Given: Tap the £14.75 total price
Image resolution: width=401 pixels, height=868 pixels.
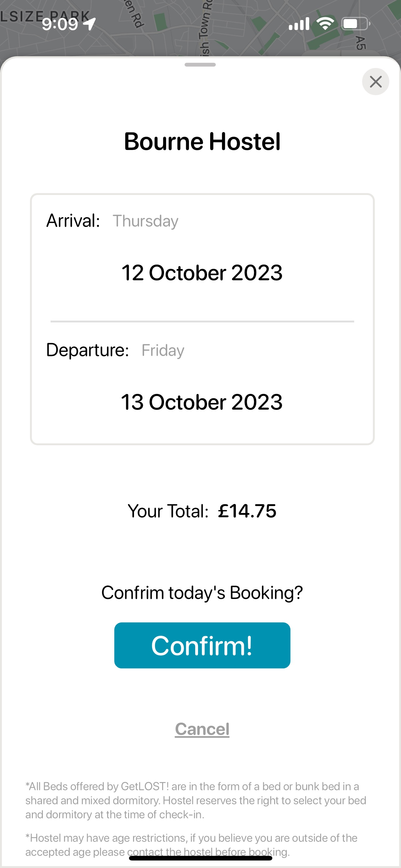Looking at the screenshot, I should (x=247, y=511).
